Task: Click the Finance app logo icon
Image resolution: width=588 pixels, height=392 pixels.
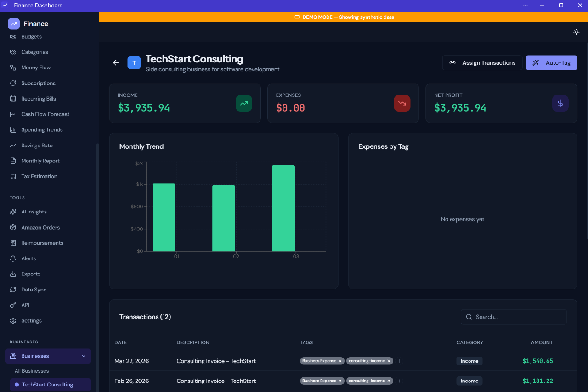Action: (13, 23)
